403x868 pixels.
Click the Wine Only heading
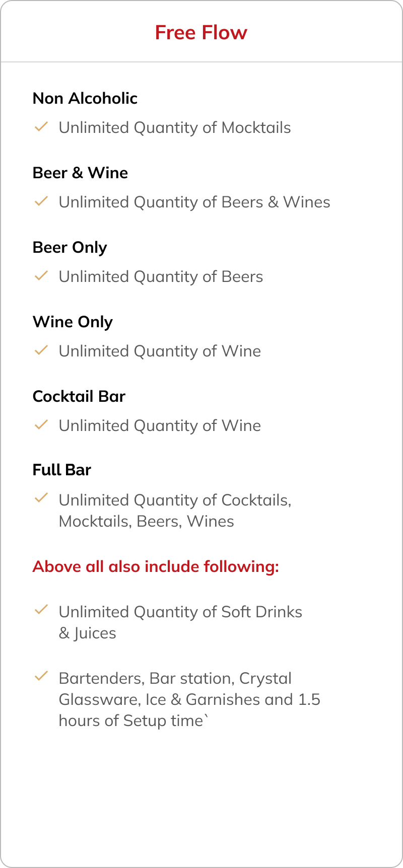73,322
